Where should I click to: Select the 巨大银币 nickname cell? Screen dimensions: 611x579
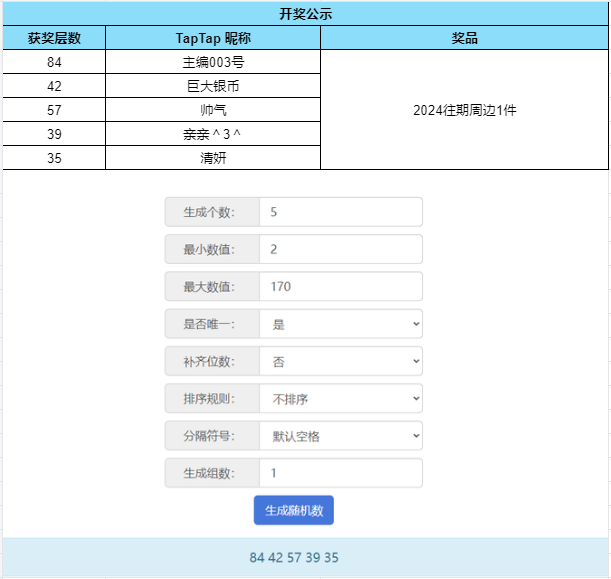(x=213, y=86)
